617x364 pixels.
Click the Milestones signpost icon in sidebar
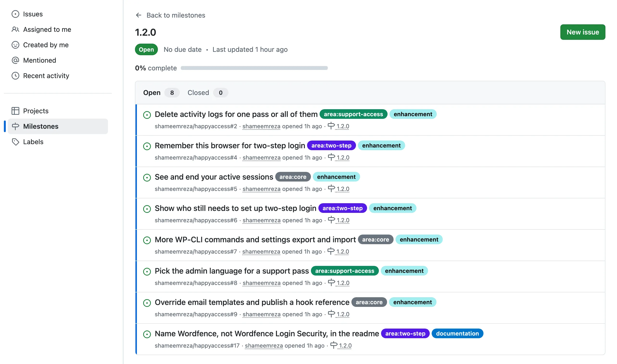tap(15, 126)
